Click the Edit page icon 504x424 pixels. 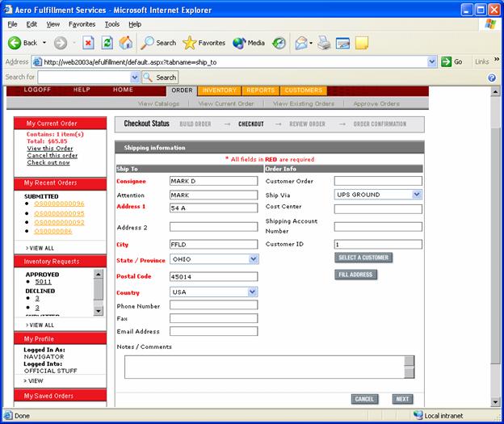[x=342, y=43]
